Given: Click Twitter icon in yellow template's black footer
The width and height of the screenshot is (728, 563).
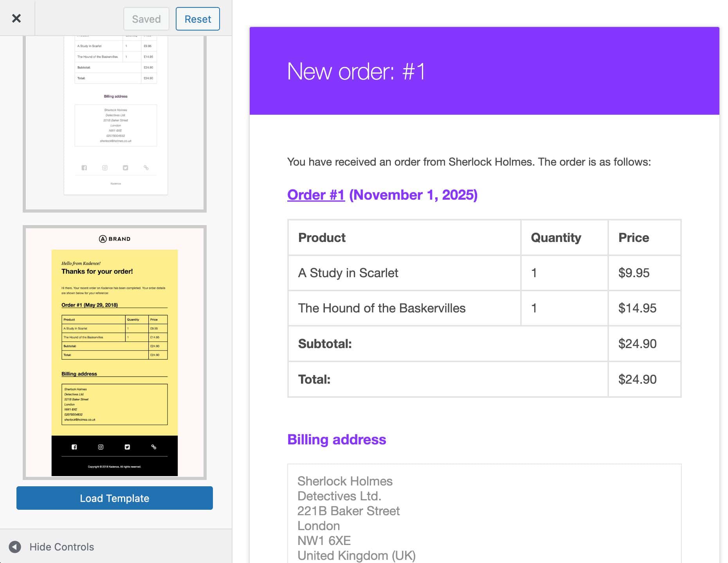Looking at the screenshot, I should (127, 447).
